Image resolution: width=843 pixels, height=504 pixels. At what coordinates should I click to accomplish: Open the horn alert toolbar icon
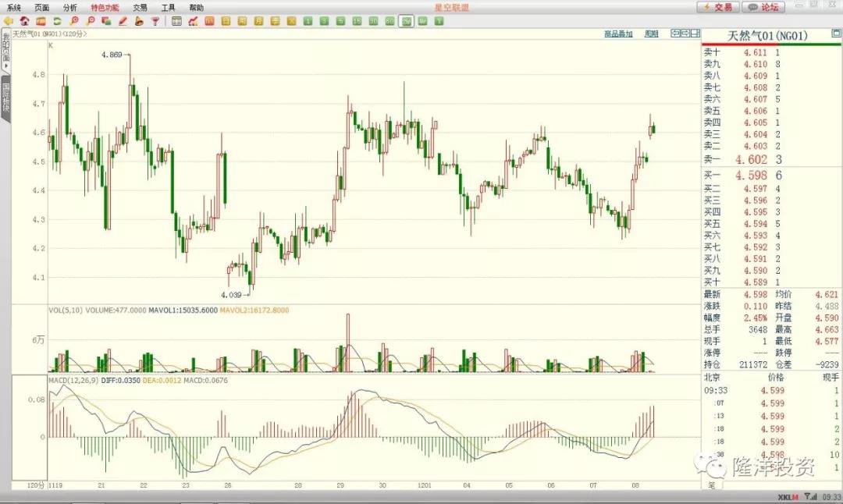point(139,21)
